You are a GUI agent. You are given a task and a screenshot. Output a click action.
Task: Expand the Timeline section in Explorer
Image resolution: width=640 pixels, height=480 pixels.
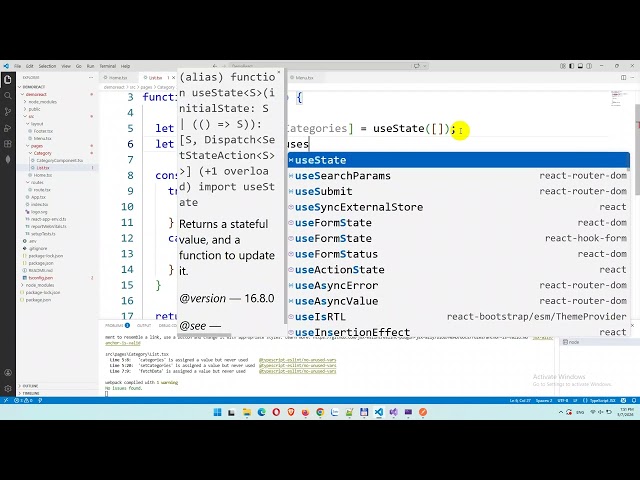tap(31, 393)
